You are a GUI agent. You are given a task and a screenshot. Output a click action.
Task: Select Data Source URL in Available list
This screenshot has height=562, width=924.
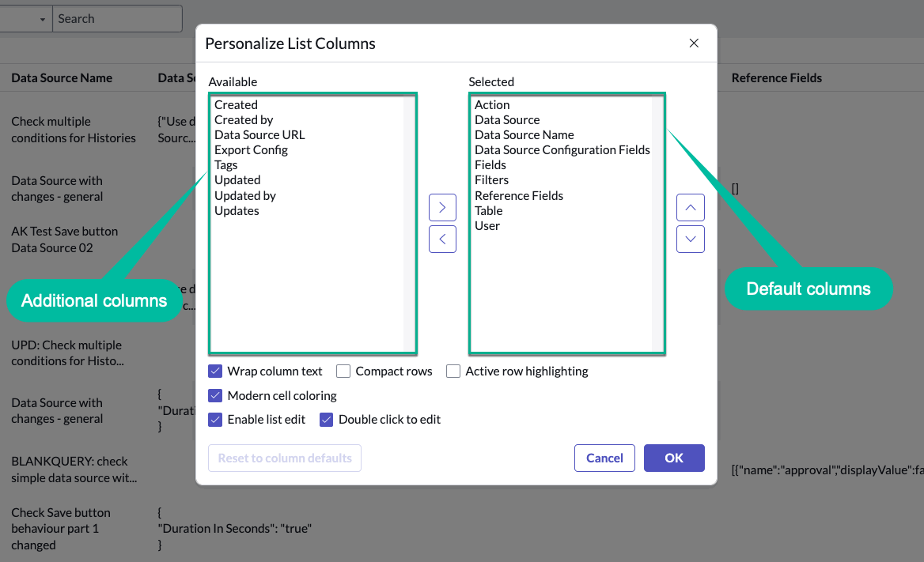click(x=259, y=135)
